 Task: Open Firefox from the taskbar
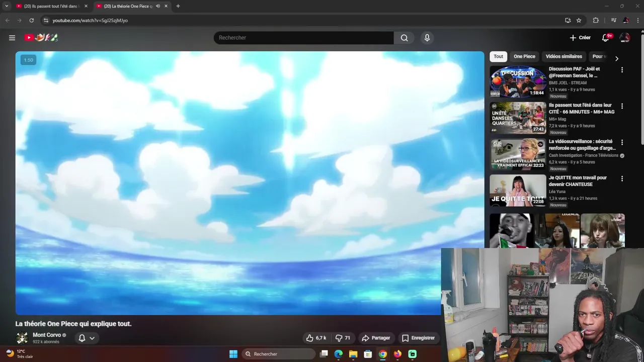coord(397,354)
